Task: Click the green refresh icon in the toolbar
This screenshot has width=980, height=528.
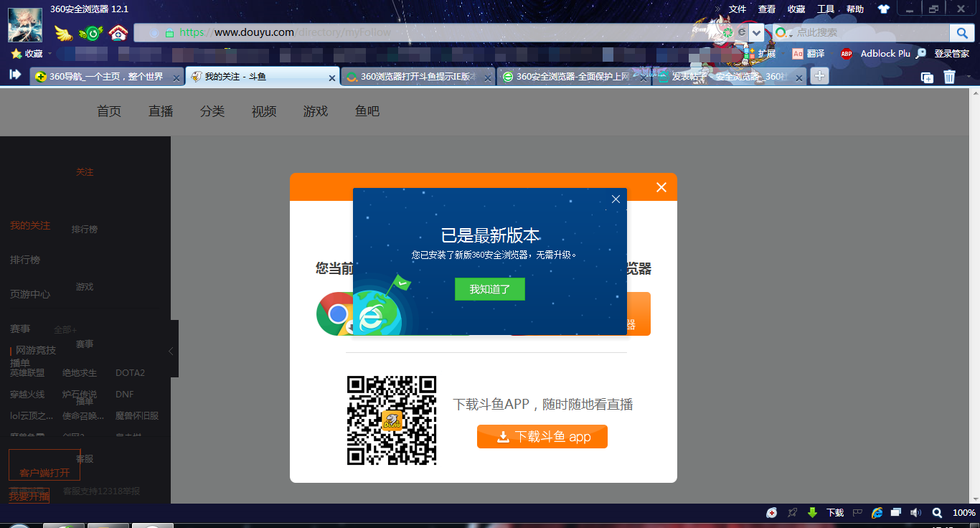Action: (91, 33)
